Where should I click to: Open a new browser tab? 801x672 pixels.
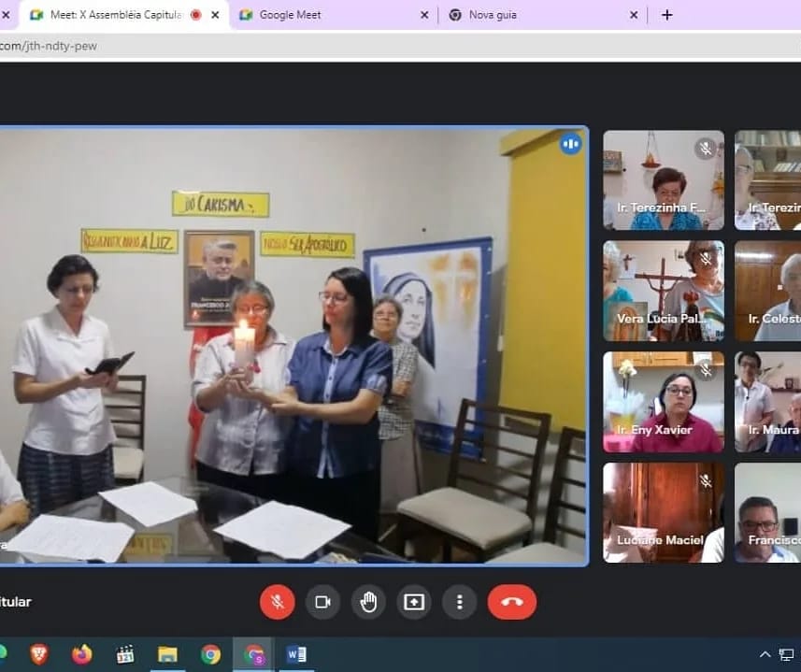tap(666, 15)
